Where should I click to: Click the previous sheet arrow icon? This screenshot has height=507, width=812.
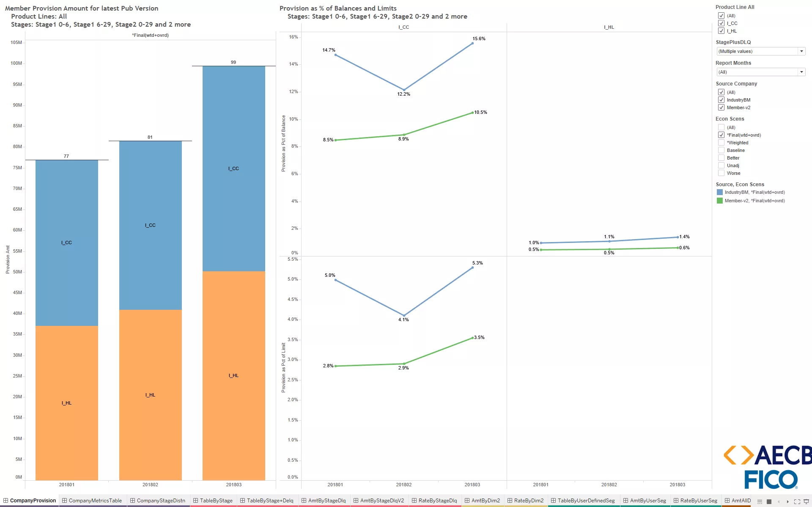[779, 501]
